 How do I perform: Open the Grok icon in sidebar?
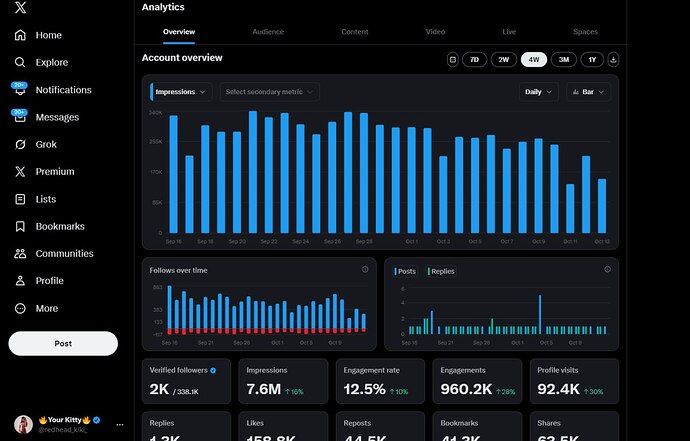[20, 144]
